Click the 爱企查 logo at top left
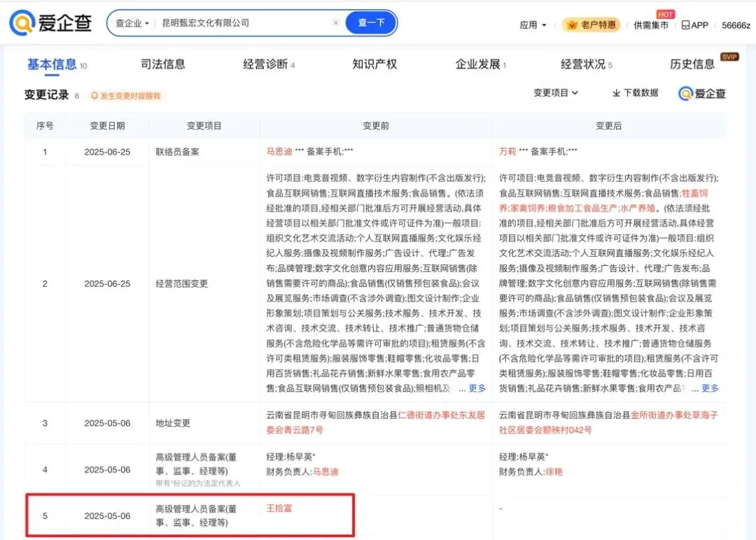The width and height of the screenshot is (756, 540). (x=50, y=23)
